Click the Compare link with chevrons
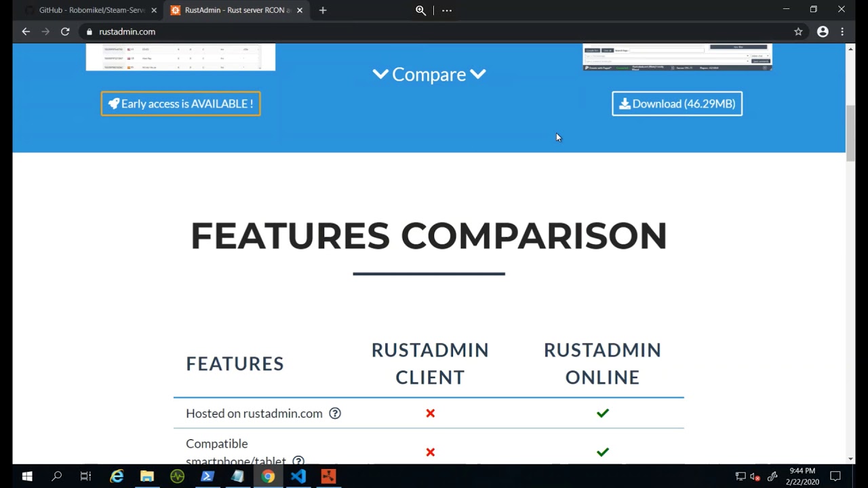Image resolution: width=868 pixels, height=488 pixels. (429, 75)
